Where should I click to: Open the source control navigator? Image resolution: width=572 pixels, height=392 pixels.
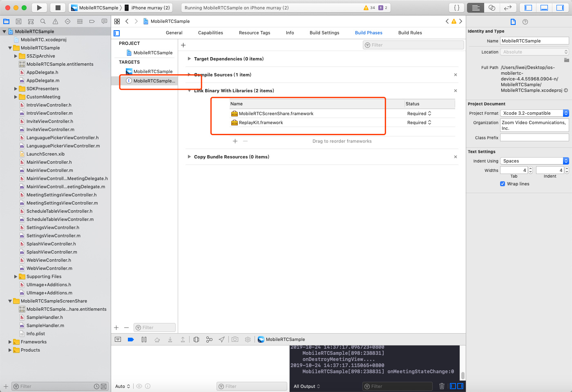18,21
